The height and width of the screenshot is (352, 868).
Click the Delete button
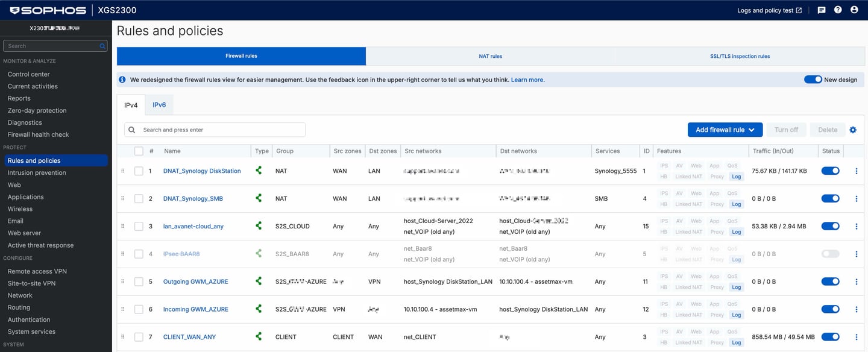pyautogui.click(x=828, y=130)
